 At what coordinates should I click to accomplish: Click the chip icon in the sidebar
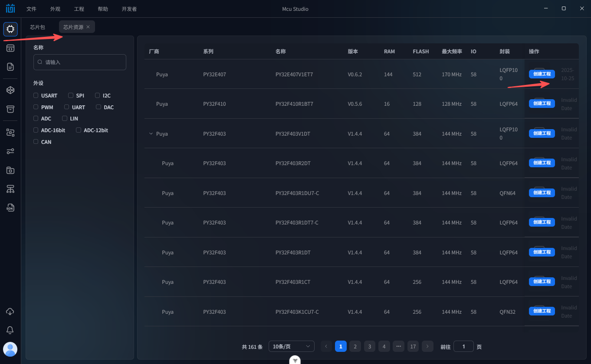coord(10,29)
